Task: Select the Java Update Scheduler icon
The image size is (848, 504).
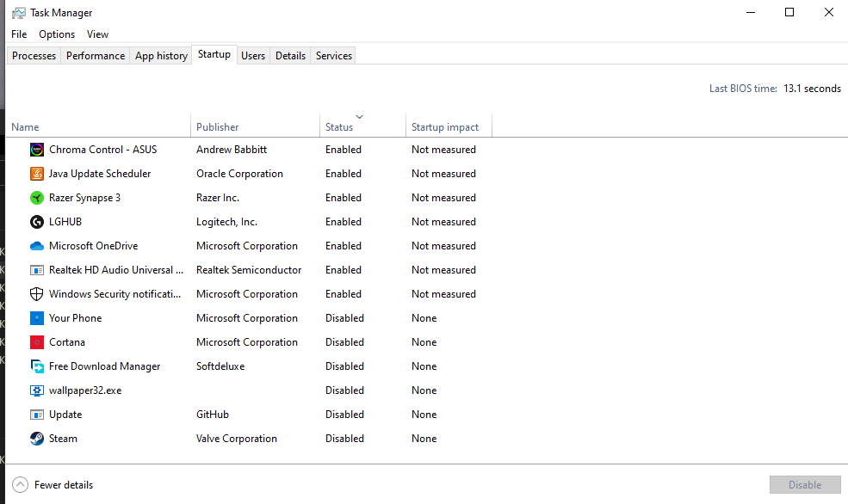Action: (36, 173)
